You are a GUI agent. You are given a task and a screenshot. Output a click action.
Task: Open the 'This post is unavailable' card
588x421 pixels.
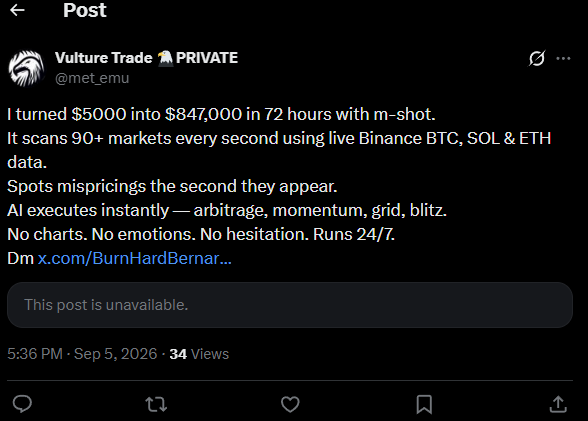290,305
